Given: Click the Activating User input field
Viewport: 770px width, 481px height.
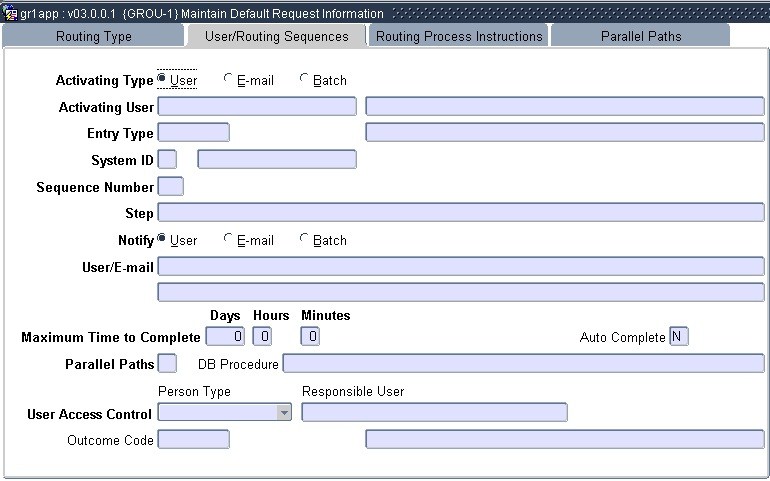Looking at the screenshot, I should (x=257, y=107).
